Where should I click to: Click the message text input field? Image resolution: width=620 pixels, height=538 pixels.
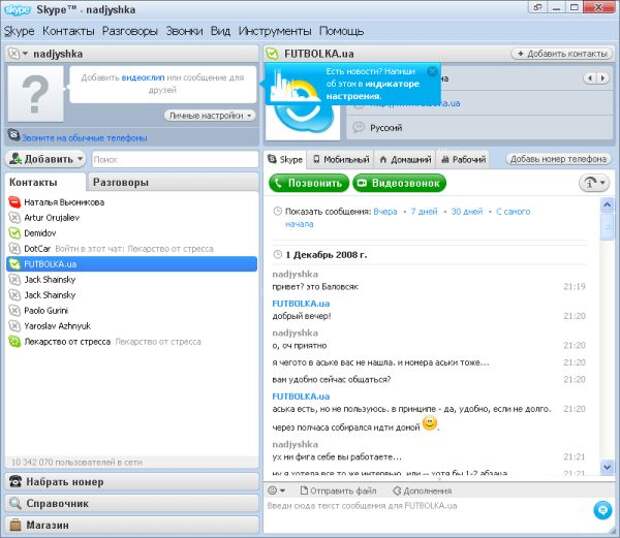click(427, 515)
